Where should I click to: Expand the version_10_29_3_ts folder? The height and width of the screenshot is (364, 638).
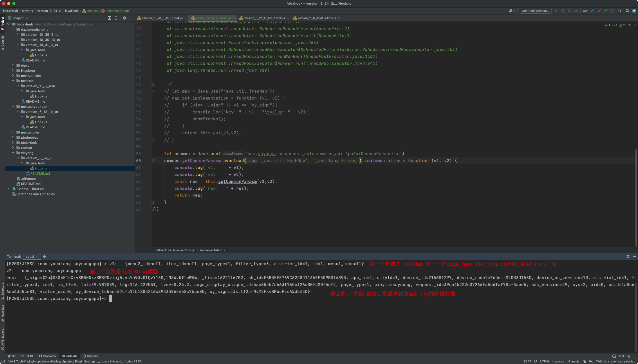[18, 34]
